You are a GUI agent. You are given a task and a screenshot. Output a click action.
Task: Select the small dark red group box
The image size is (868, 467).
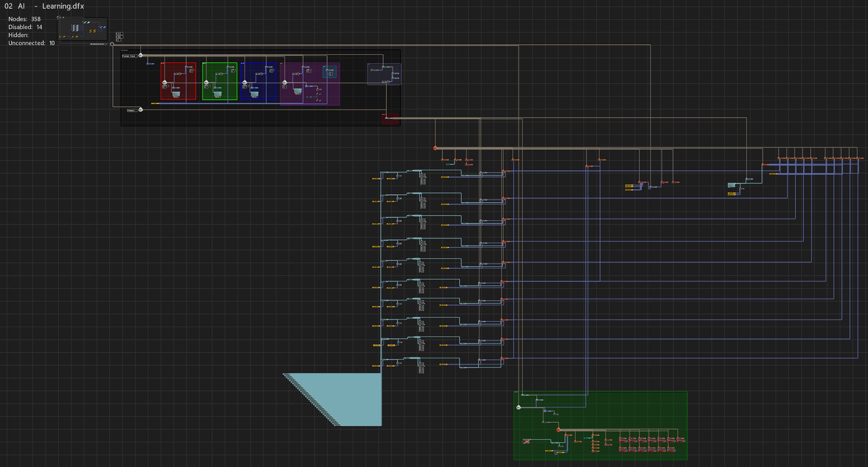[390, 119]
